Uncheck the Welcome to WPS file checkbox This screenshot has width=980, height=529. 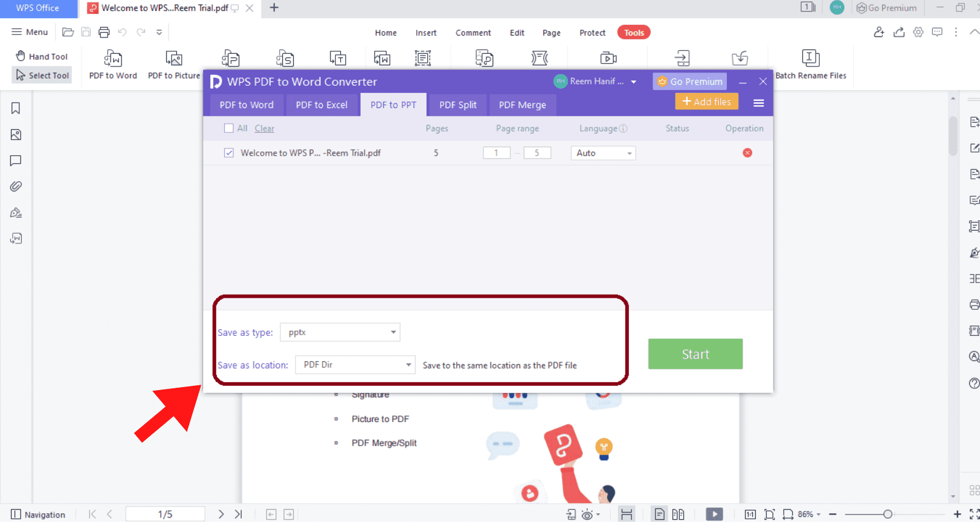[x=228, y=153]
